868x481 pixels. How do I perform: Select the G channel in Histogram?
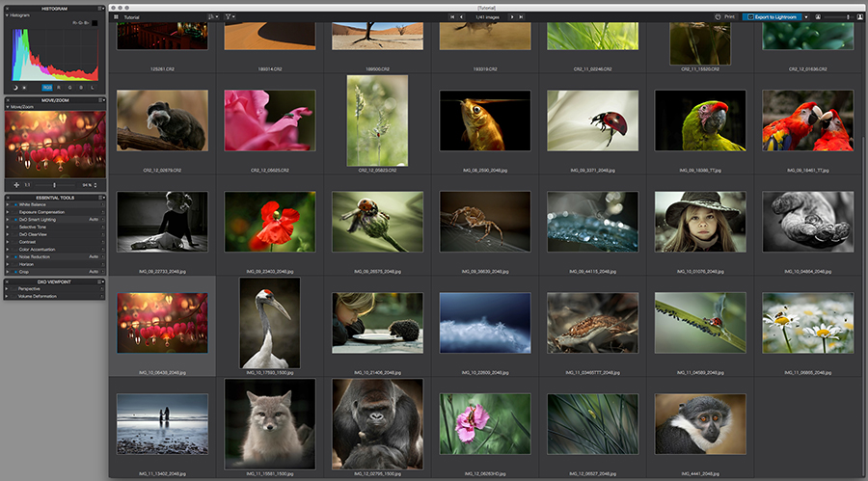(x=69, y=88)
